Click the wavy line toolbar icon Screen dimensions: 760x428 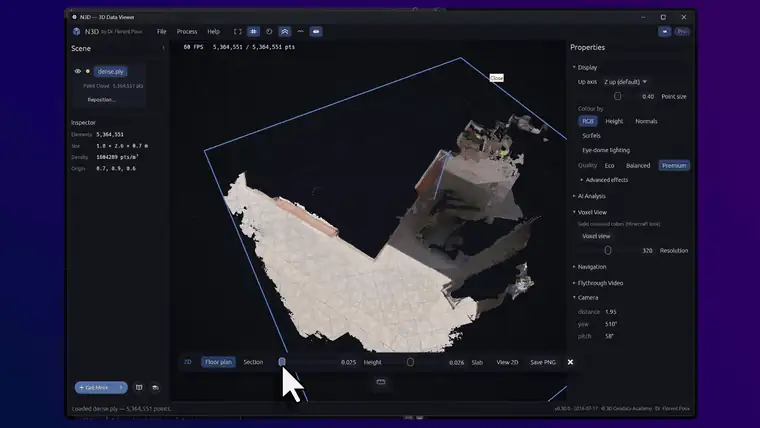coord(301,32)
